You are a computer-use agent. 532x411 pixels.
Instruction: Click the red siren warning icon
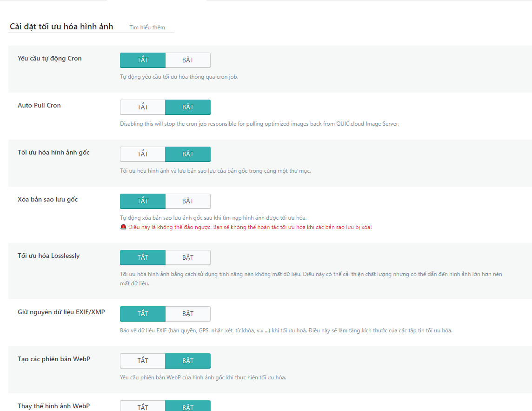coord(123,227)
